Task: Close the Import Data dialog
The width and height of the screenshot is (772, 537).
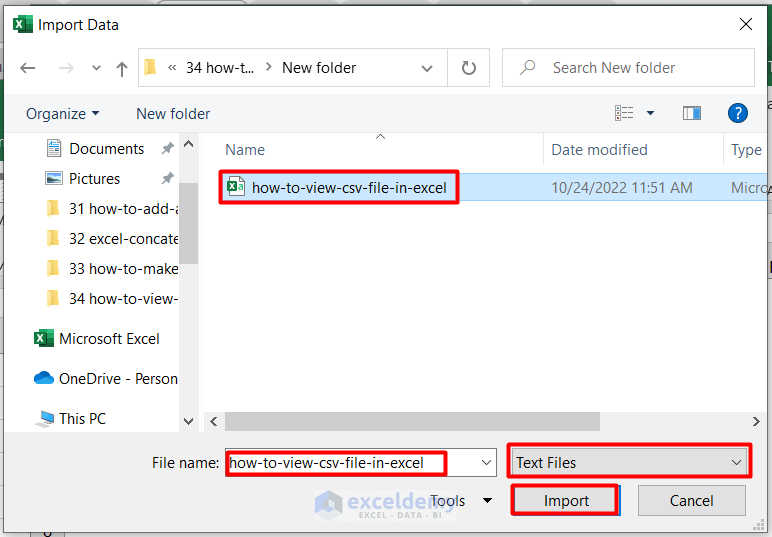Action: [746, 24]
